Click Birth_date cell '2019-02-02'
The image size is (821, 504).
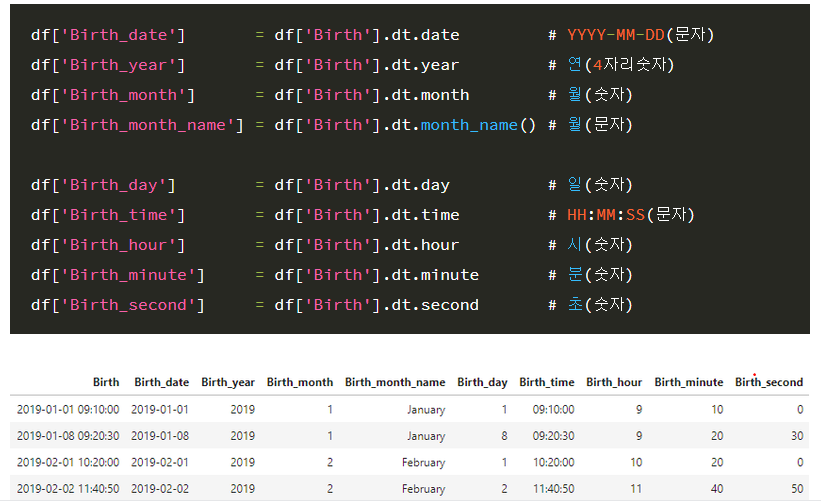(160, 489)
